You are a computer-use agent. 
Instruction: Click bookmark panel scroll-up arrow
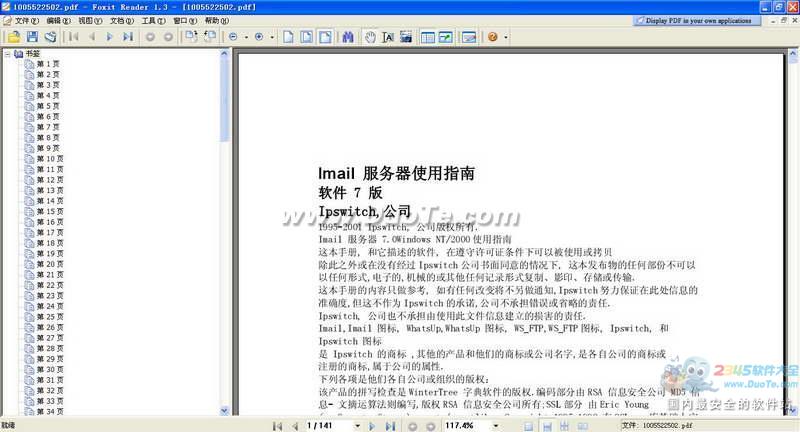click(224, 53)
